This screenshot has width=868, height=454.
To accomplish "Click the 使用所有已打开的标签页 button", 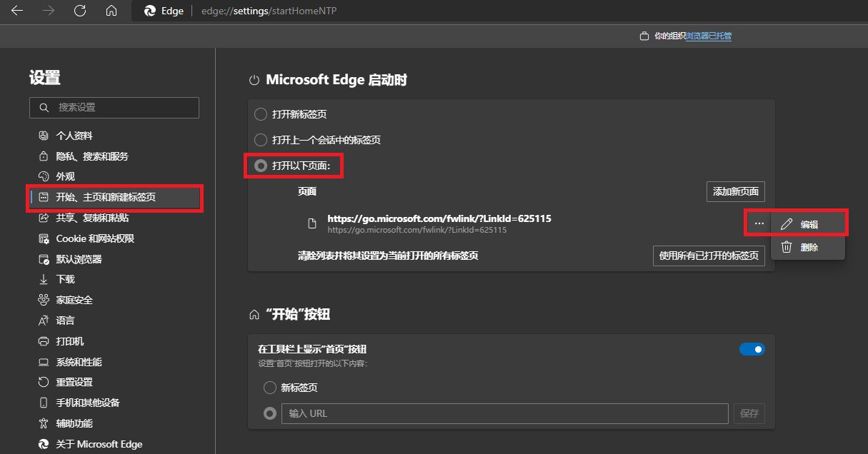I will coord(709,256).
